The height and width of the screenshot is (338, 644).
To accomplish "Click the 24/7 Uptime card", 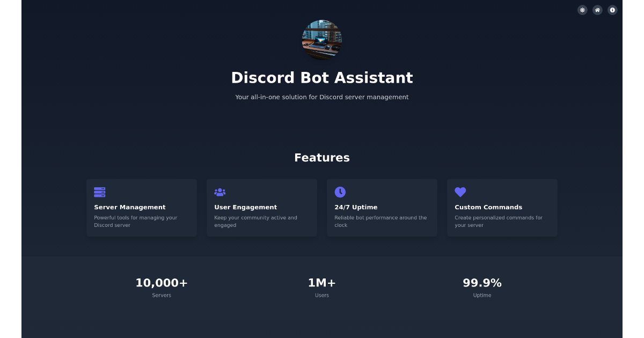I will [382, 208].
